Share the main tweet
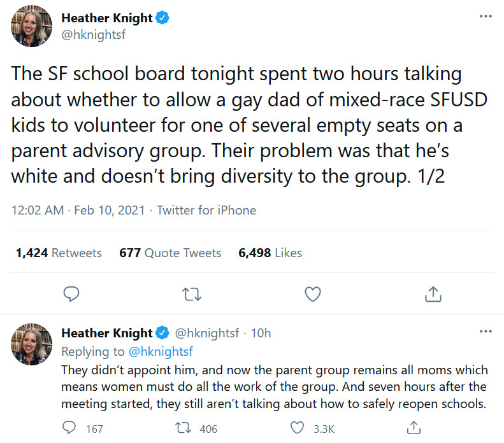504x443 pixels. (433, 293)
